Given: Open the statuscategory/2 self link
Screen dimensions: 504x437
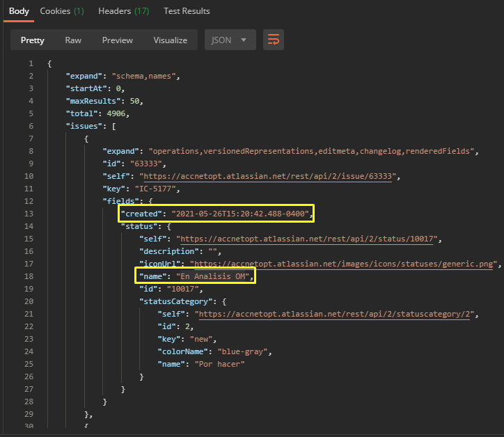Looking at the screenshot, I should tap(335, 315).
